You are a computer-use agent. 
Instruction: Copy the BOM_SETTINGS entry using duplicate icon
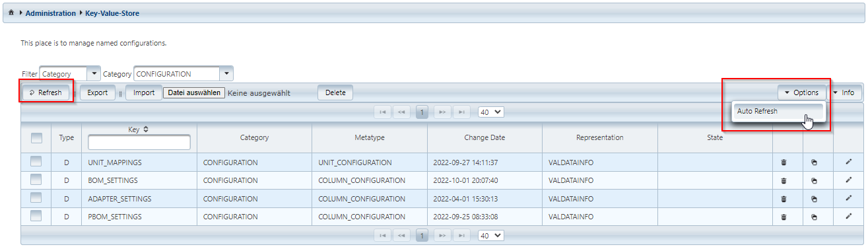pyautogui.click(x=814, y=180)
